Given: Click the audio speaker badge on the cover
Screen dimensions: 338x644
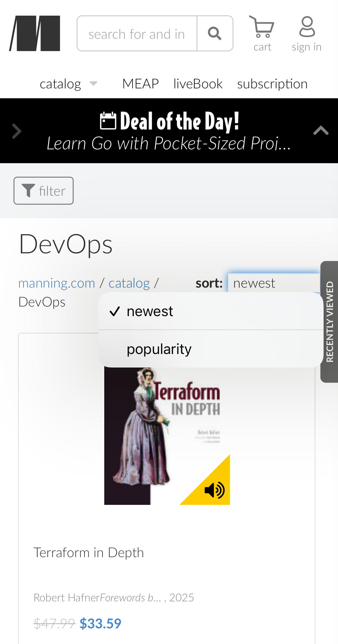Looking at the screenshot, I should coord(214,490).
